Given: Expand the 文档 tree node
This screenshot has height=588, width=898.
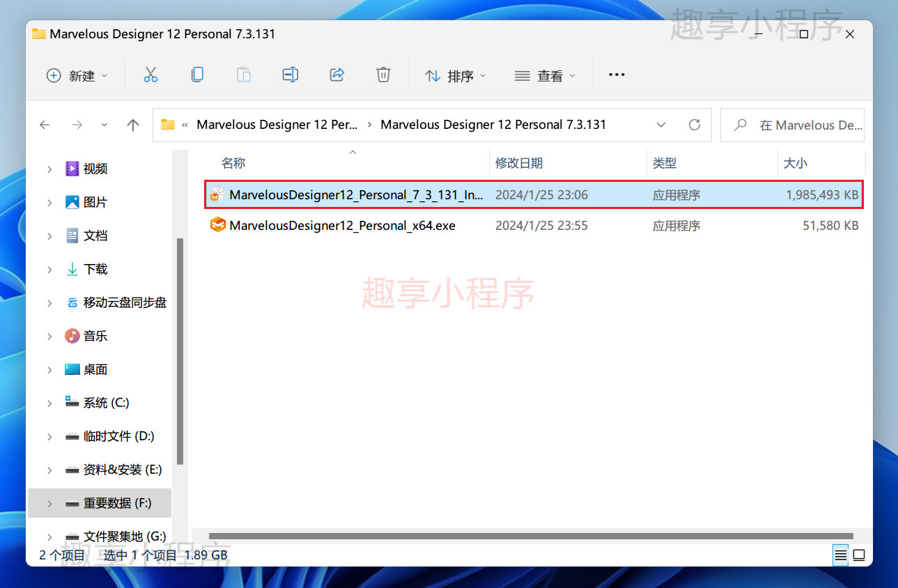Looking at the screenshot, I should (x=49, y=235).
